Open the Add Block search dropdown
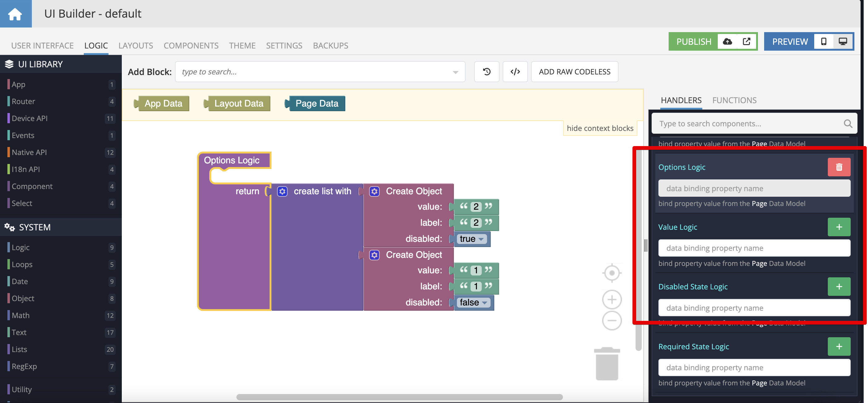868x403 pixels. coord(455,72)
